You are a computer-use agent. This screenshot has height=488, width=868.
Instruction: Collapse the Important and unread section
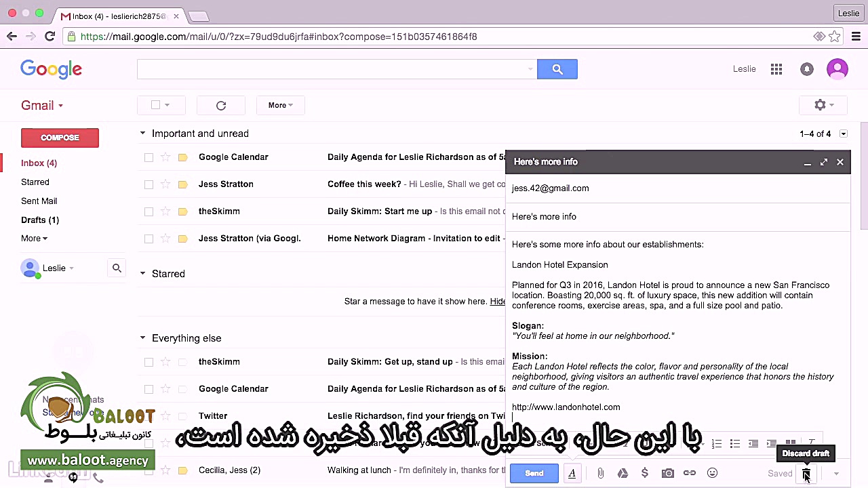coord(142,134)
